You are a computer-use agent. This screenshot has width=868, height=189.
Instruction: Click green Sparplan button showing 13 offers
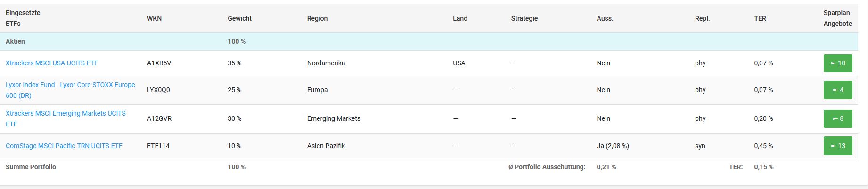pyautogui.click(x=838, y=146)
